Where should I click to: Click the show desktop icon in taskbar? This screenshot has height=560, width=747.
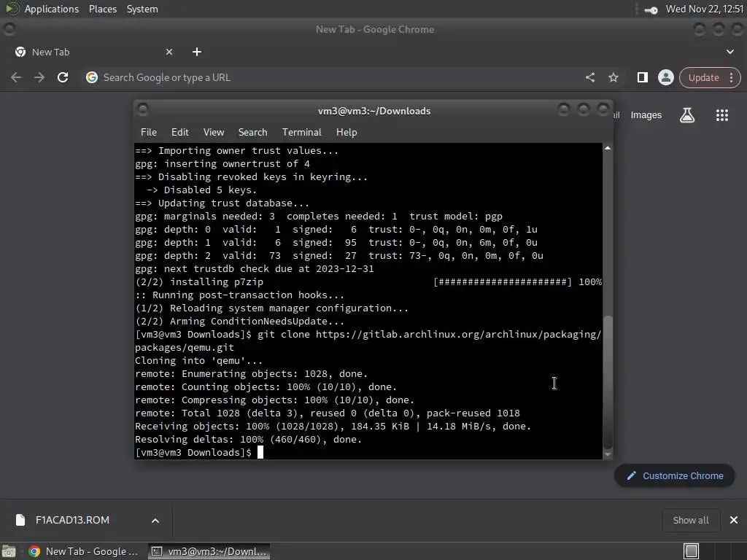(x=9, y=551)
